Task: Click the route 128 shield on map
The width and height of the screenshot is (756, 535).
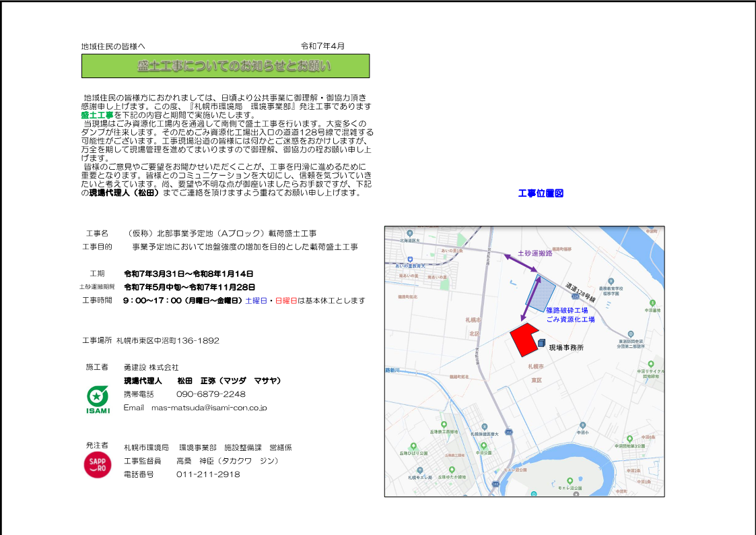Action: (575, 296)
